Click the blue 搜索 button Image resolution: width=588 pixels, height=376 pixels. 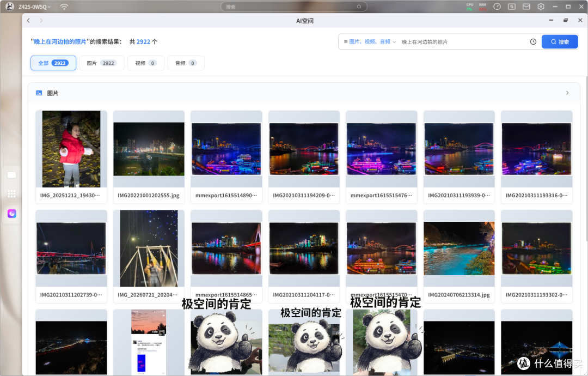[560, 41]
